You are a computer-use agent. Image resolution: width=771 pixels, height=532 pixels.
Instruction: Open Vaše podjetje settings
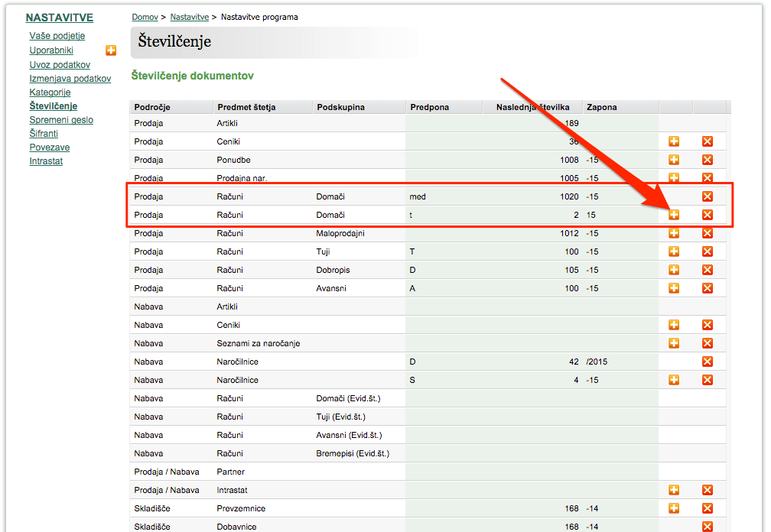(57, 36)
